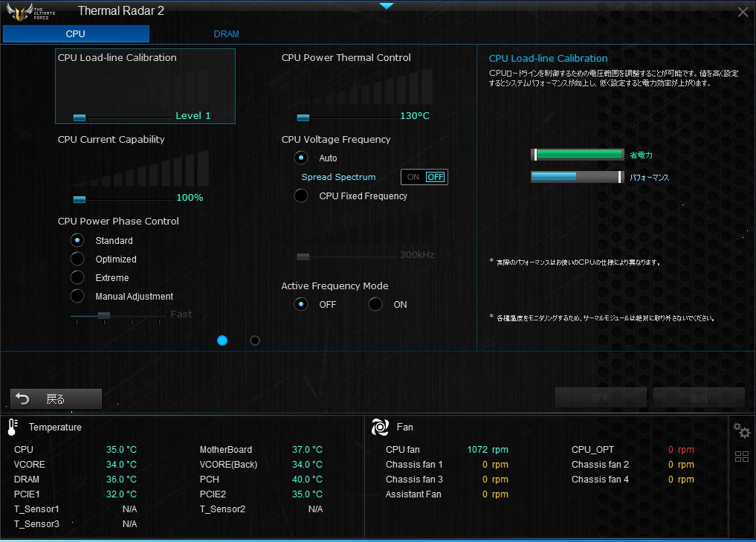Select first page indicator dot

coord(222,341)
